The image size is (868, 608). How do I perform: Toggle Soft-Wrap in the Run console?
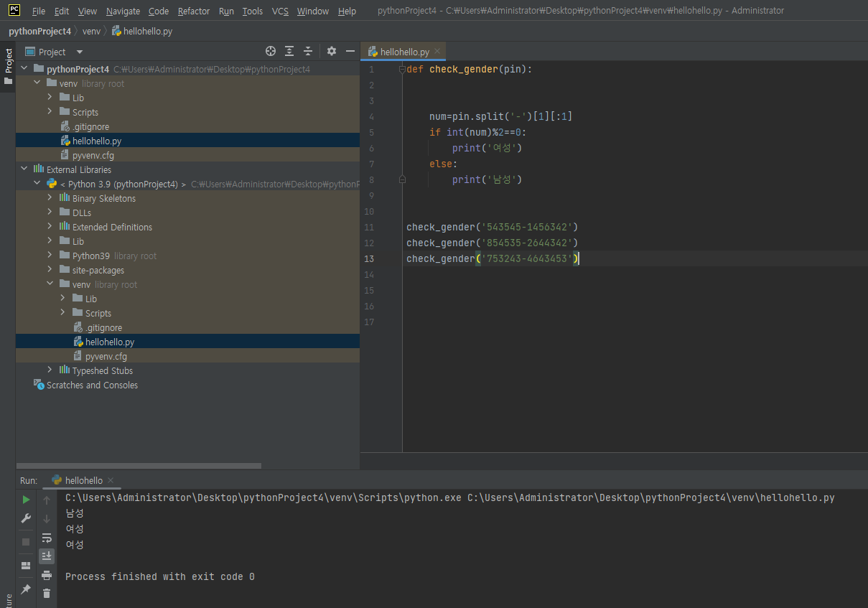47,538
